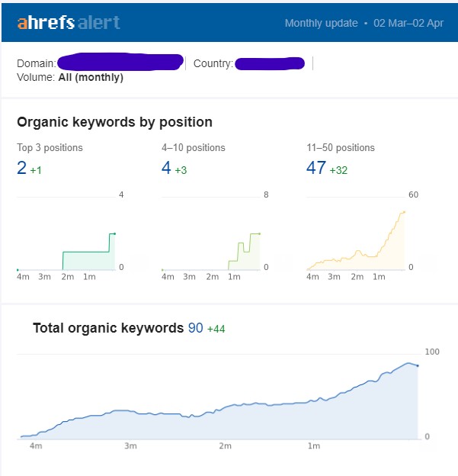Click the Top 3 positions count of 2

click(x=21, y=169)
